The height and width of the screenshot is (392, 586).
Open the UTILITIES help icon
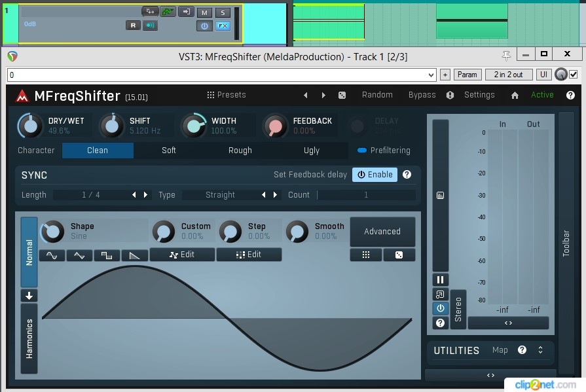coord(522,349)
